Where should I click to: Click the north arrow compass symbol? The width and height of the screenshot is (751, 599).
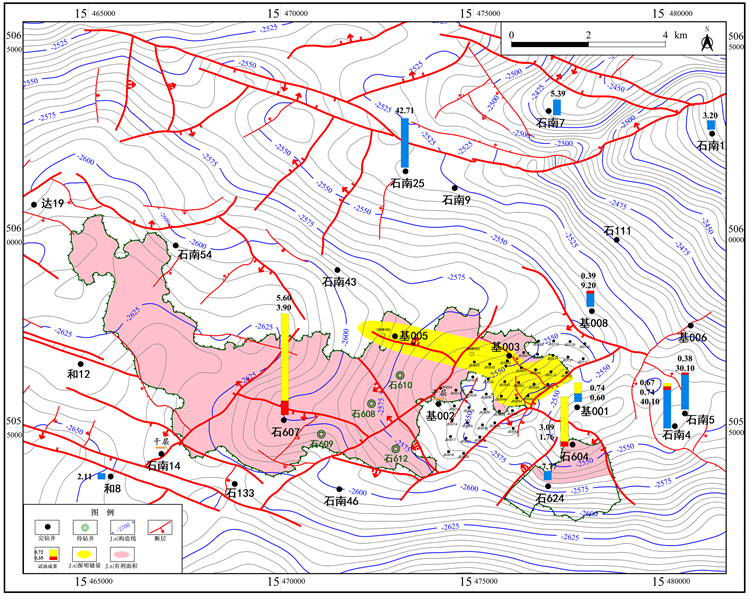[x=706, y=41]
